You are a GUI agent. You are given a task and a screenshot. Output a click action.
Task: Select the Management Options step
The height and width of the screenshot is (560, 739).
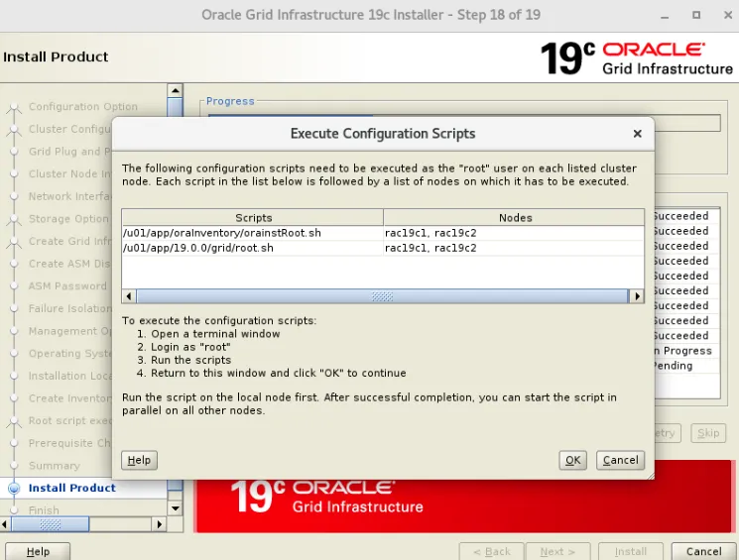point(69,331)
